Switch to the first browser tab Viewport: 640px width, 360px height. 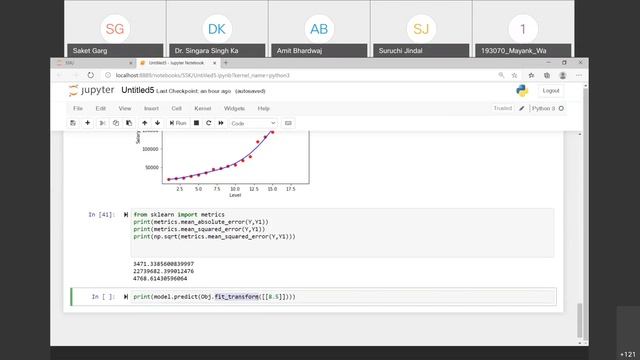[x=94, y=63]
